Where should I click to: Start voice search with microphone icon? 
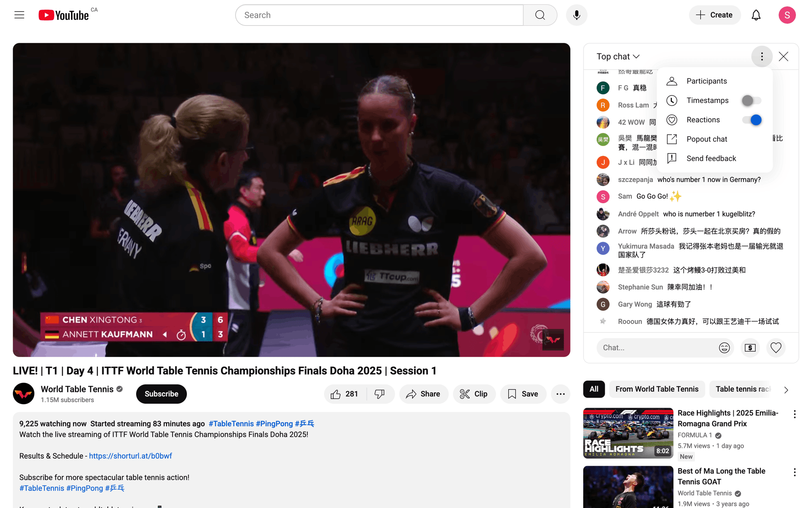tap(576, 15)
